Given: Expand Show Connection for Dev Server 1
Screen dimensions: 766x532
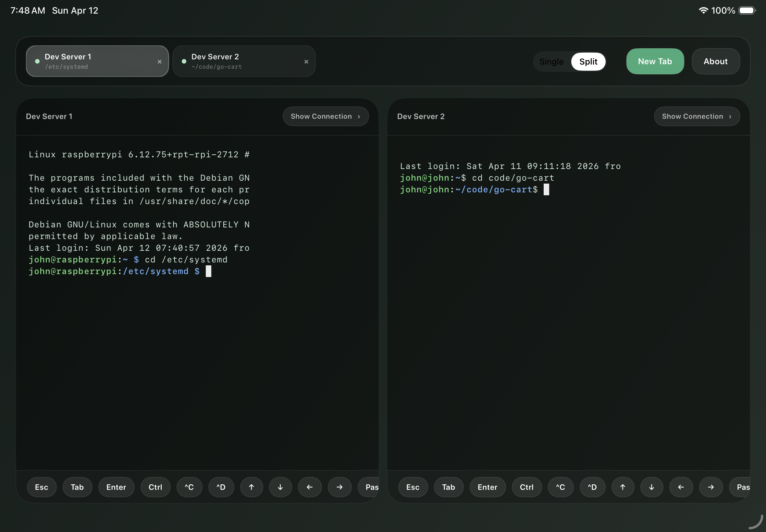Looking at the screenshot, I should pos(325,116).
